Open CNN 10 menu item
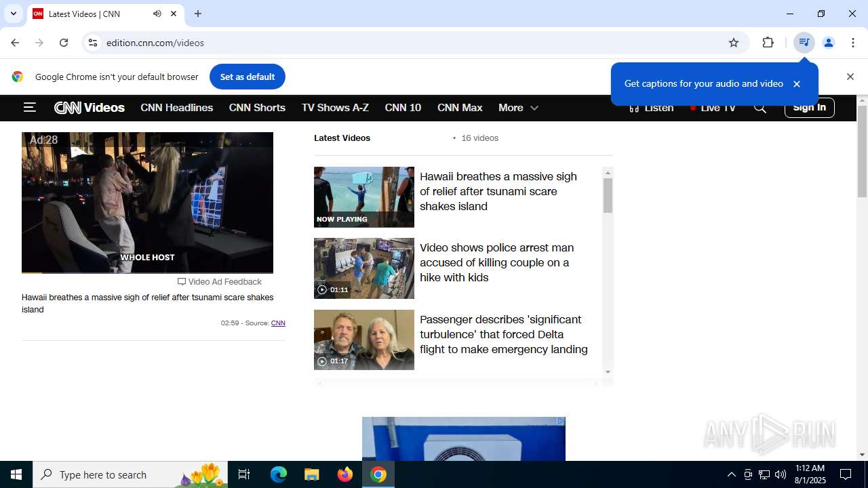Screen dimensions: 868x488 (x=403, y=108)
